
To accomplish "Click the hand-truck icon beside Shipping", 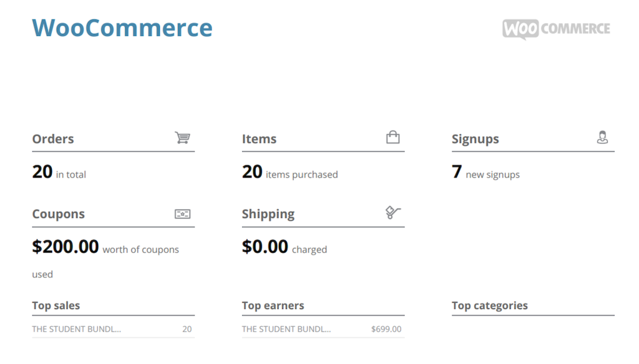I will point(393,213).
